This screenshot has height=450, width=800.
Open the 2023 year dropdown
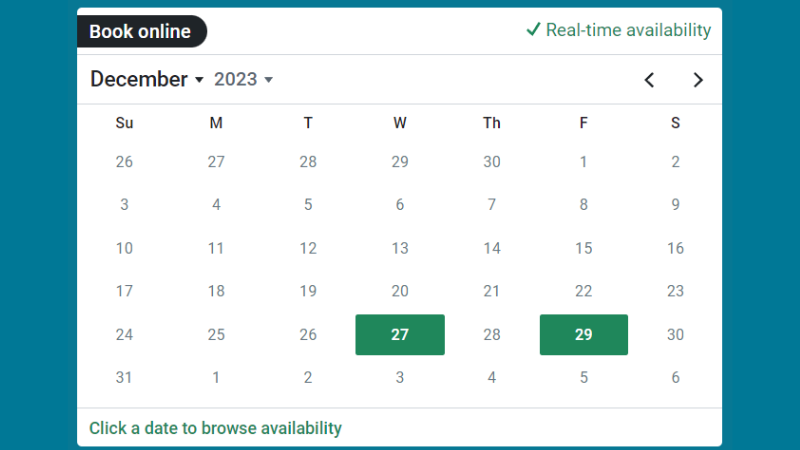[x=243, y=80]
